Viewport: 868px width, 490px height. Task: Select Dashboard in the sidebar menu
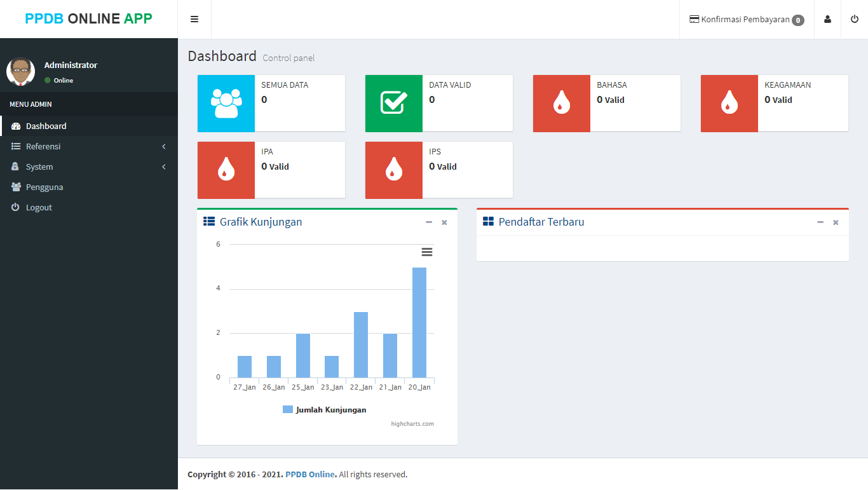[46, 126]
